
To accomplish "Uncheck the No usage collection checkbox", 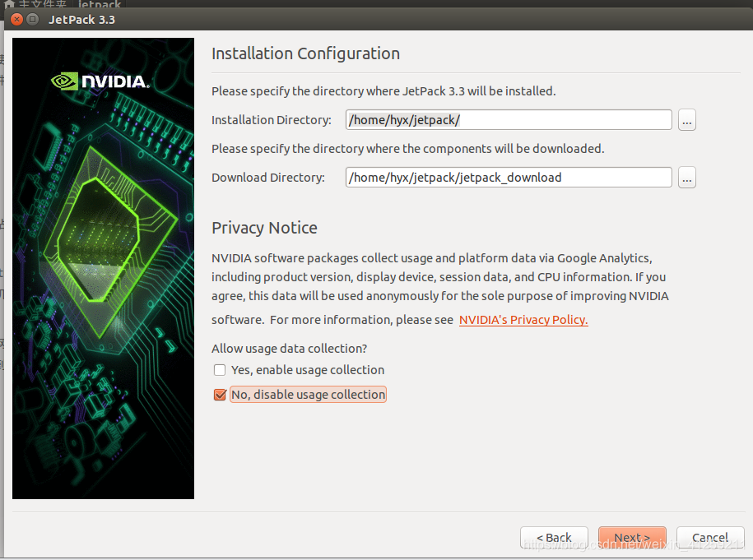I will pos(220,395).
